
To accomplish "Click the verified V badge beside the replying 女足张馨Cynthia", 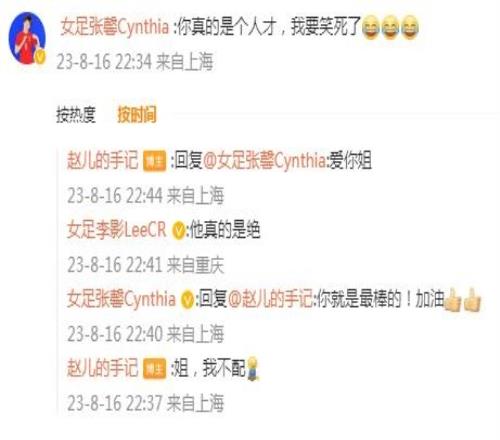I will pos(187,300).
